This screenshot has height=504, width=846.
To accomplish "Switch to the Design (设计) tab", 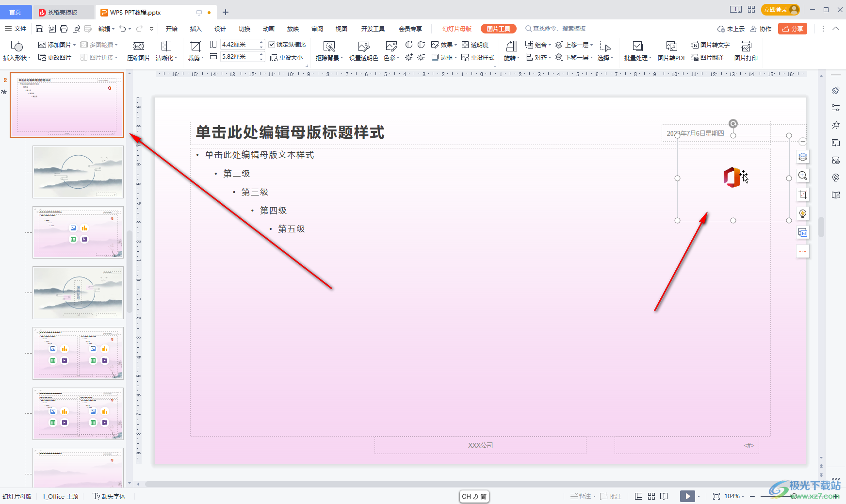I will point(220,29).
